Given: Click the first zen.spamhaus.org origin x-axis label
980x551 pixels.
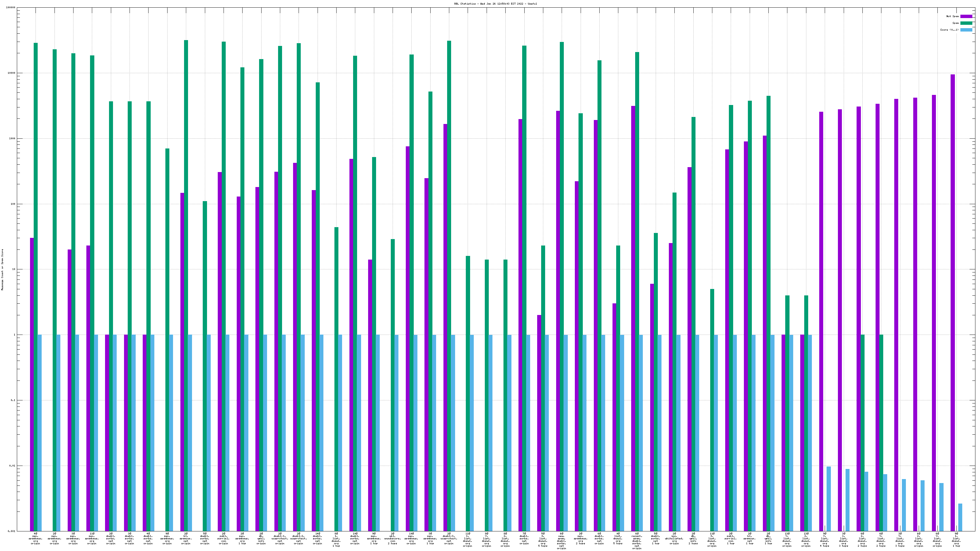Looking at the screenshot, I should point(36,538).
